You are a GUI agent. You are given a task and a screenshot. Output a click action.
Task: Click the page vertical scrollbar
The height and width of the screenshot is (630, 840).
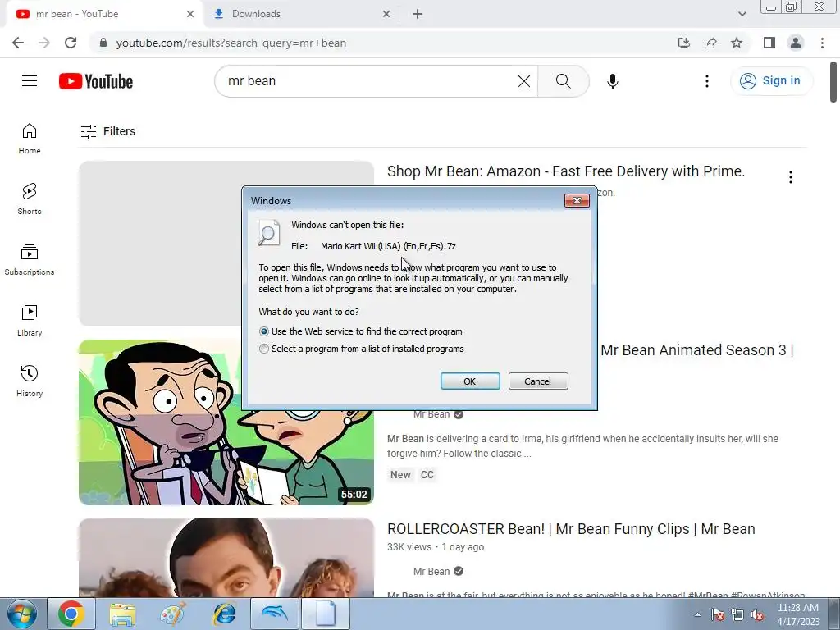[x=833, y=82]
